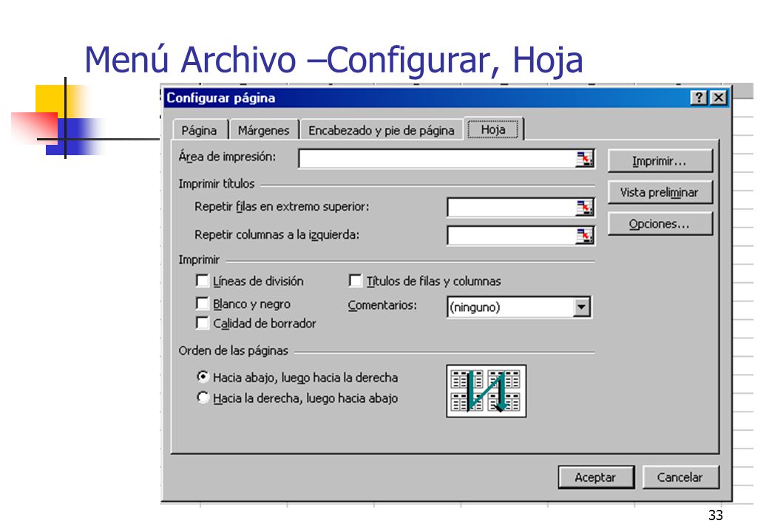Click Cancelar to dismiss dialog
Viewport: 769px width, 532px height.
(x=680, y=477)
